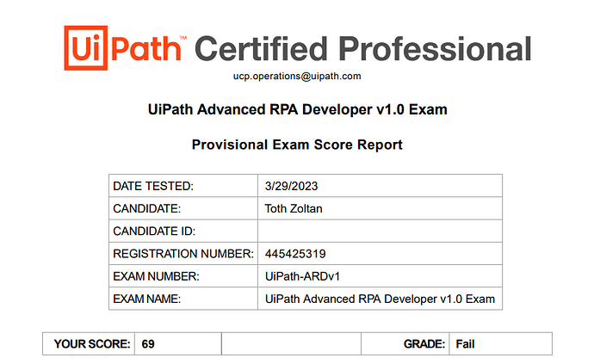The height and width of the screenshot is (364, 594).
Task: Select the date value 3/29/2023
Action: pos(291,186)
